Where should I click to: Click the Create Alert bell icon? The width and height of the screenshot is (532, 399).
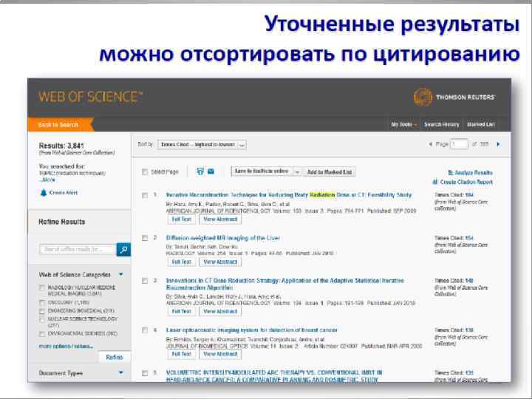coord(44,193)
